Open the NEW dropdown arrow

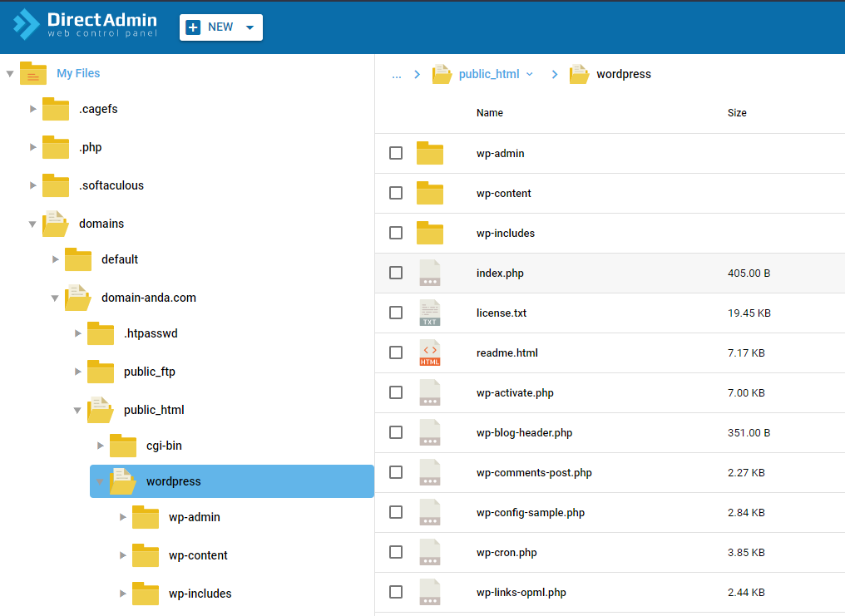click(x=250, y=27)
